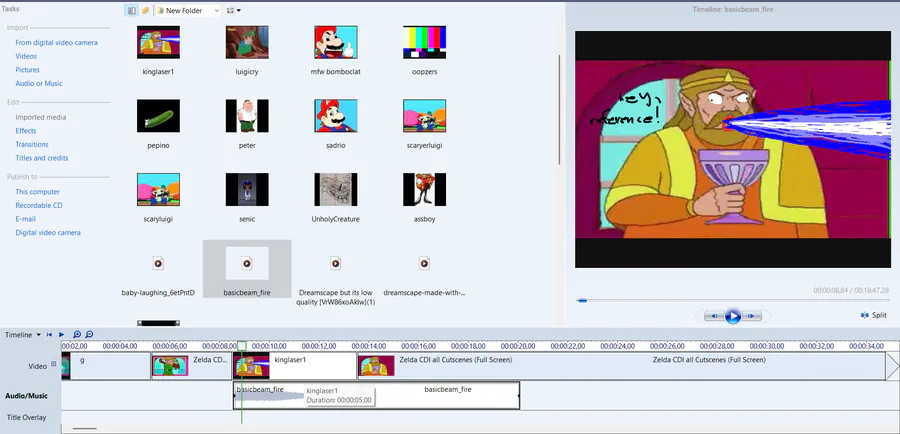This screenshot has width=900, height=434.
Task: Click the Audio/Music track label
Action: [x=26, y=396]
